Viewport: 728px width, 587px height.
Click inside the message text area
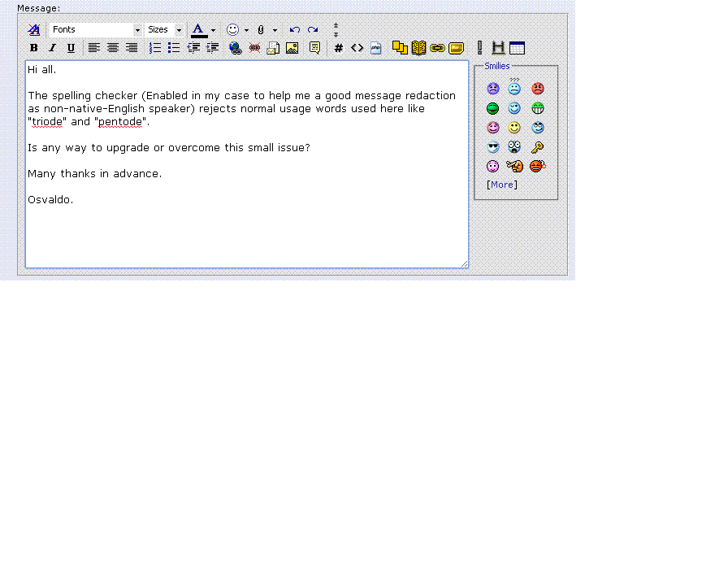click(x=246, y=164)
